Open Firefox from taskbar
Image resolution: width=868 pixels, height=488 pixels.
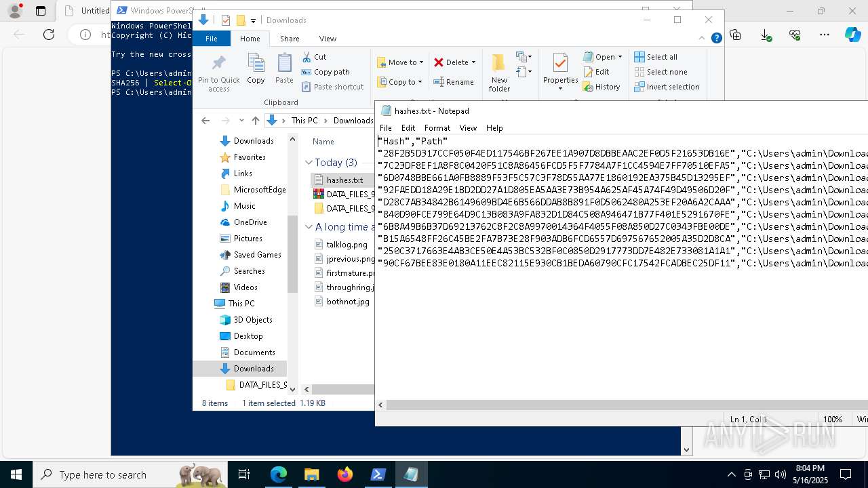[345, 474]
